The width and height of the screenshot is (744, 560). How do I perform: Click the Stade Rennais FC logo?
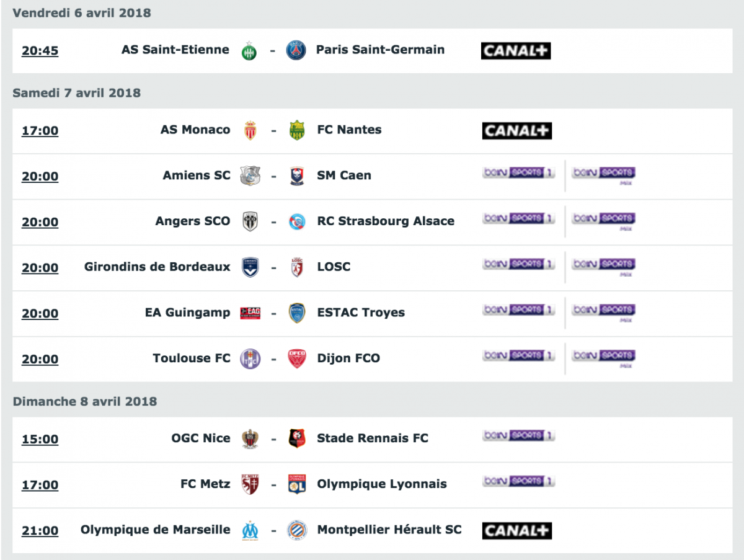[298, 438]
